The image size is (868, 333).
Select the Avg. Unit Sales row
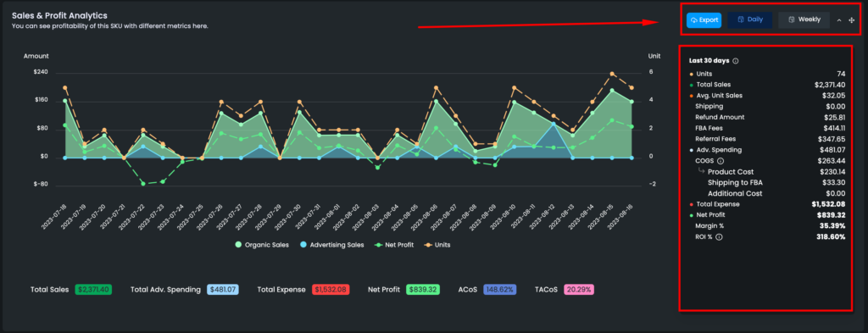(x=767, y=96)
